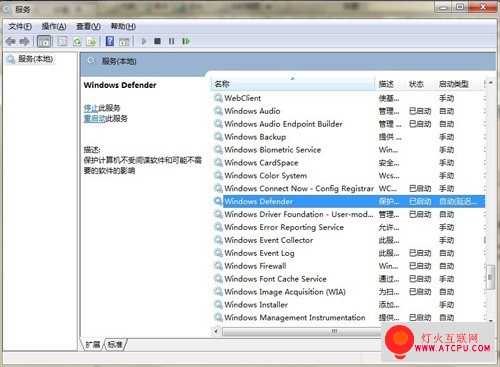
Task: Switch to the 扩展 tab
Action: [x=93, y=344]
